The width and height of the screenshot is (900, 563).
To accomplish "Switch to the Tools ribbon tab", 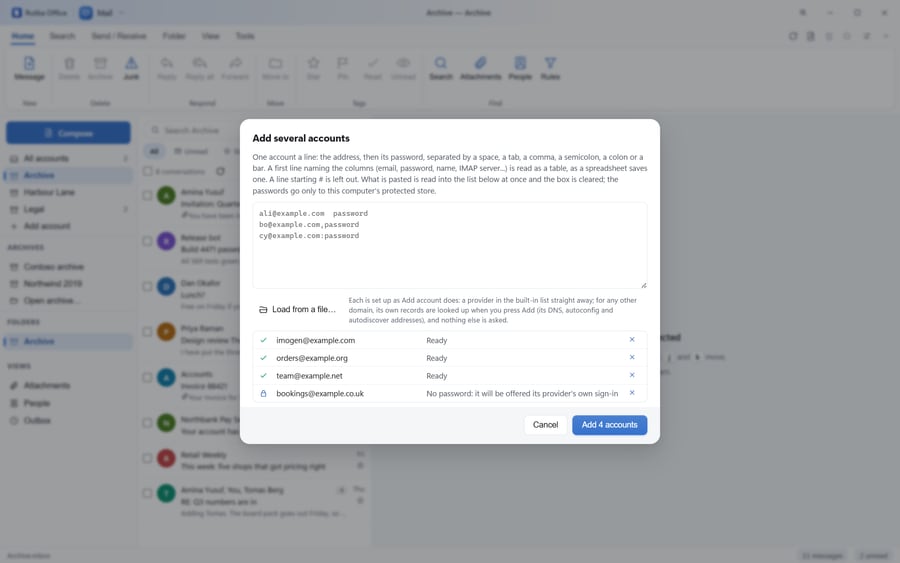I will pyautogui.click(x=245, y=36).
